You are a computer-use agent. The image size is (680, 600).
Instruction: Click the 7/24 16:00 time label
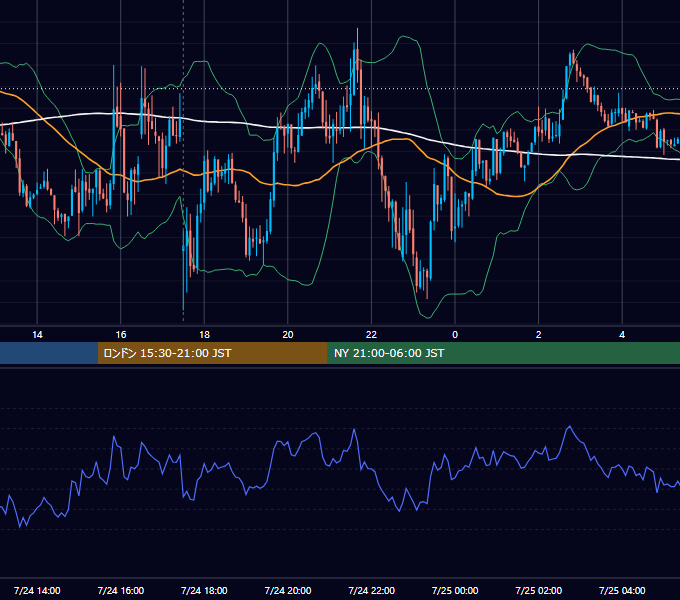click(x=121, y=590)
